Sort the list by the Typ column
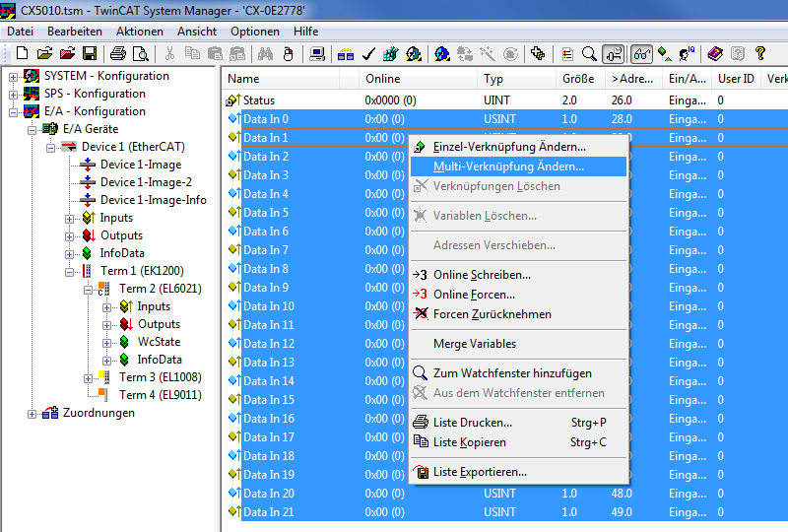This screenshot has height=532, width=788. [516, 79]
